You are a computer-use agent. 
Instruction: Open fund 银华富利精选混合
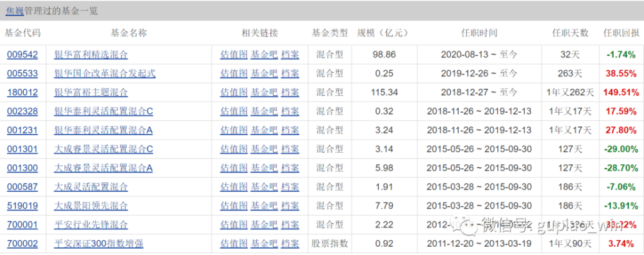click(91, 55)
